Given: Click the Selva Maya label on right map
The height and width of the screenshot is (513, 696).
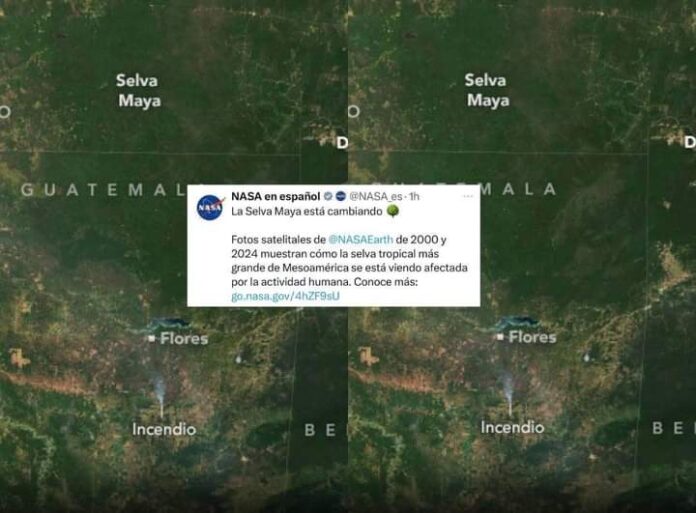Looking at the screenshot, I should (x=487, y=91).
